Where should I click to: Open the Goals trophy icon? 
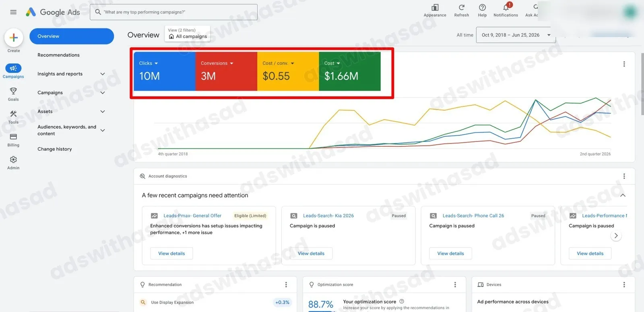coord(13,91)
